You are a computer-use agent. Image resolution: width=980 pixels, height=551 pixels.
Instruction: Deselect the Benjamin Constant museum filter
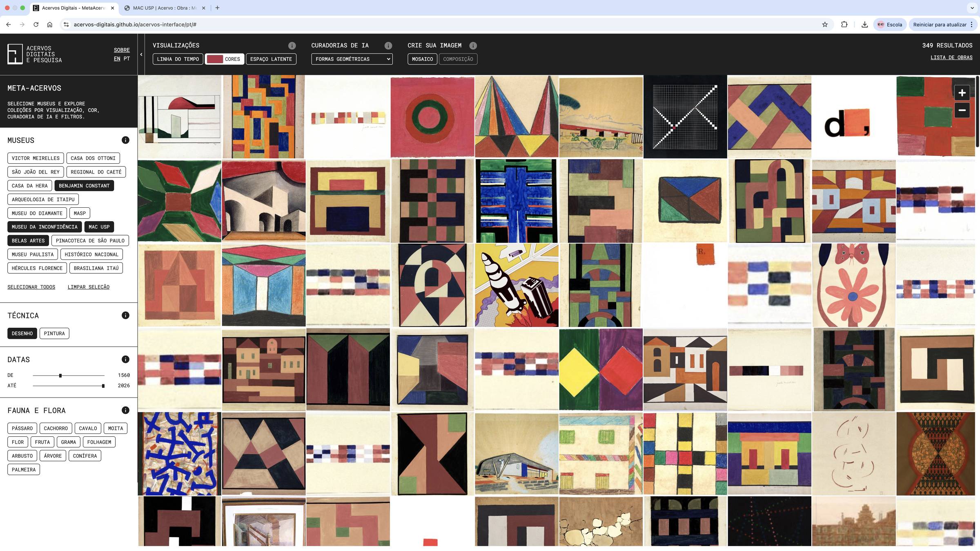(x=84, y=186)
